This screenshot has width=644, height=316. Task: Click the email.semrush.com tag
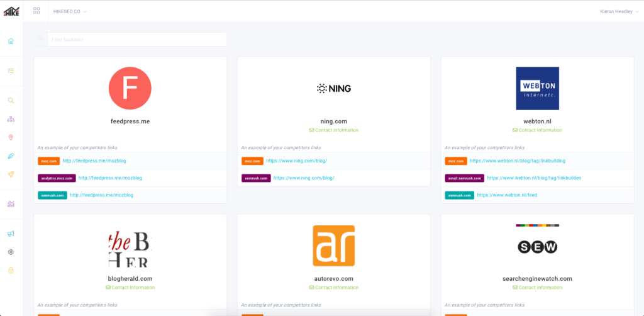click(x=465, y=178)
